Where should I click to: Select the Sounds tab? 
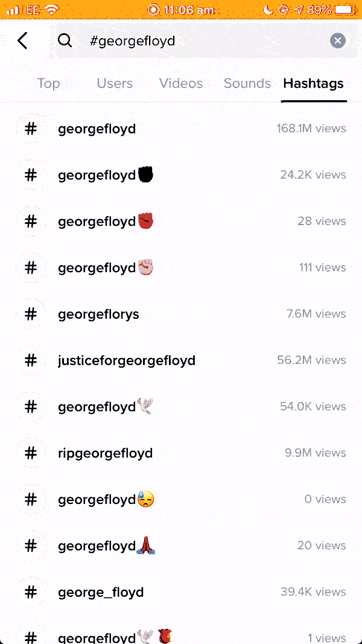[x=247, y=83]
